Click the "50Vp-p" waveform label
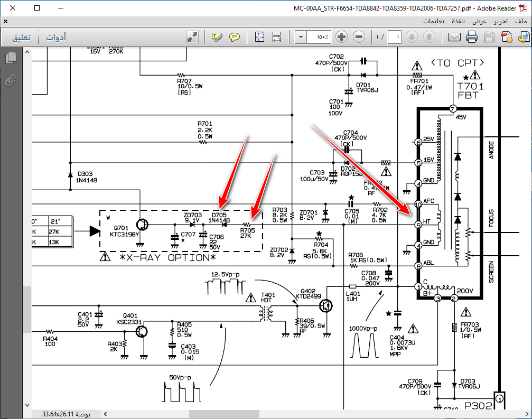The width and height of the screenshot is (532, 419). pos(180,377)
